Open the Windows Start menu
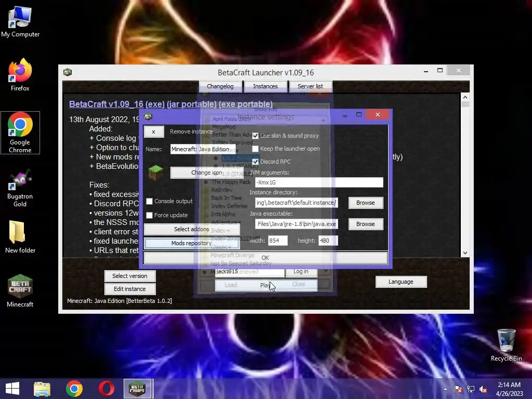 (x=12, y=389)
